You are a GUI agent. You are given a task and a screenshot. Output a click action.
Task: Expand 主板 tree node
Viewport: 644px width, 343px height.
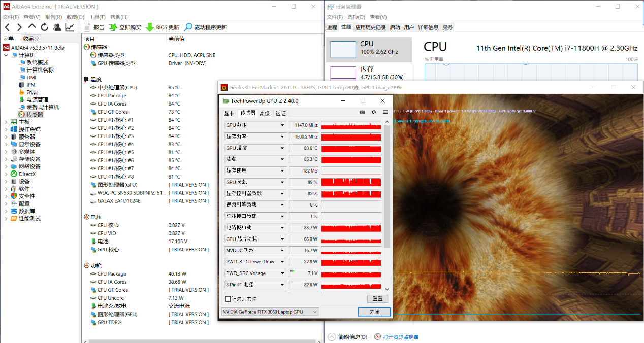[6, 122]
